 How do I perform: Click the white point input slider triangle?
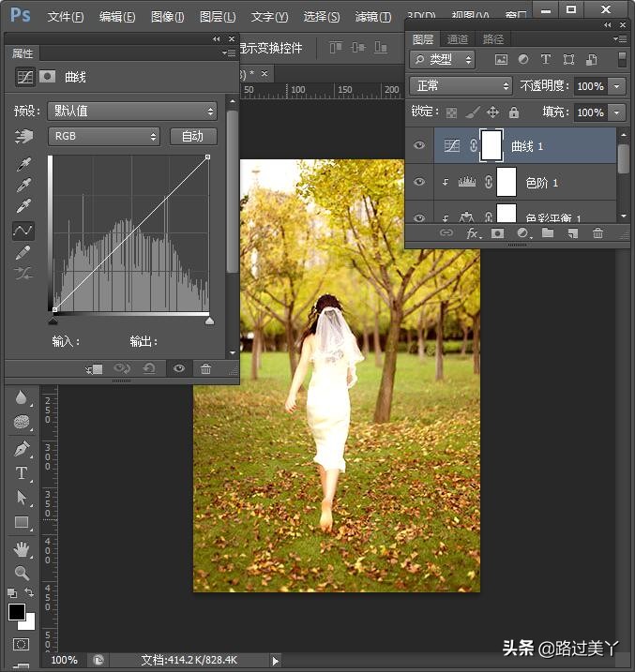pos(209,321)
